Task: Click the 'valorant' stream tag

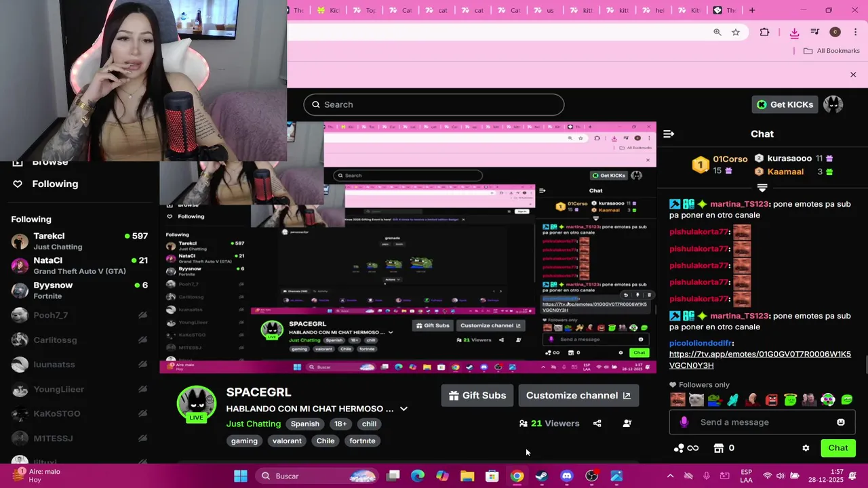Action: pyautogui.click(x=287, y=441)
